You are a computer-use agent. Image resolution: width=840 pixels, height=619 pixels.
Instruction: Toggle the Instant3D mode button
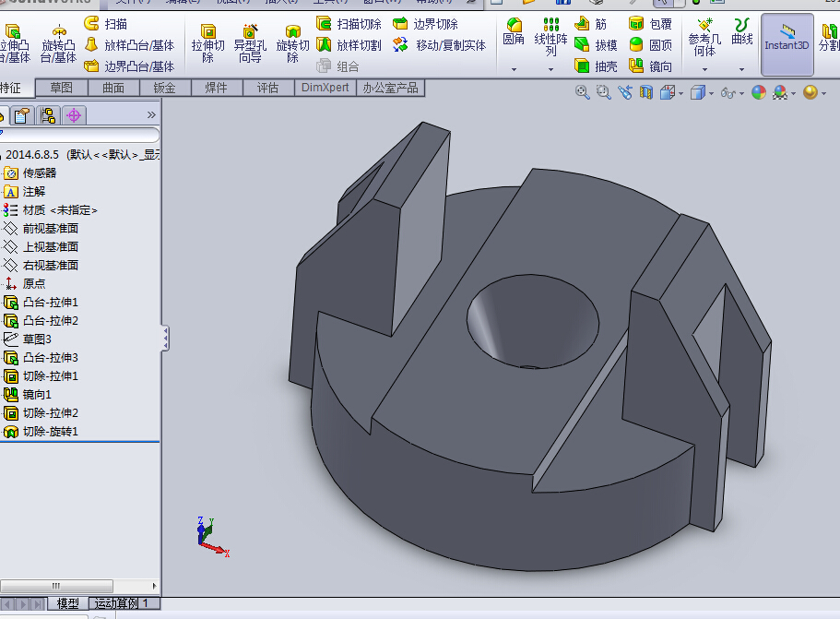(787, 43)
